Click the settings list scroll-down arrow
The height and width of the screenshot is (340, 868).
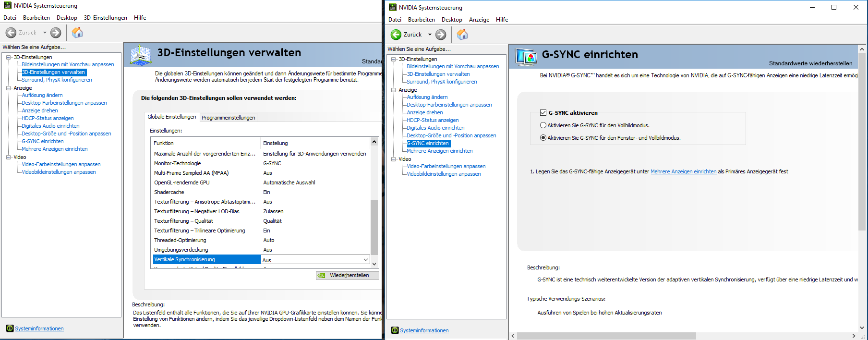click(374, 264)
